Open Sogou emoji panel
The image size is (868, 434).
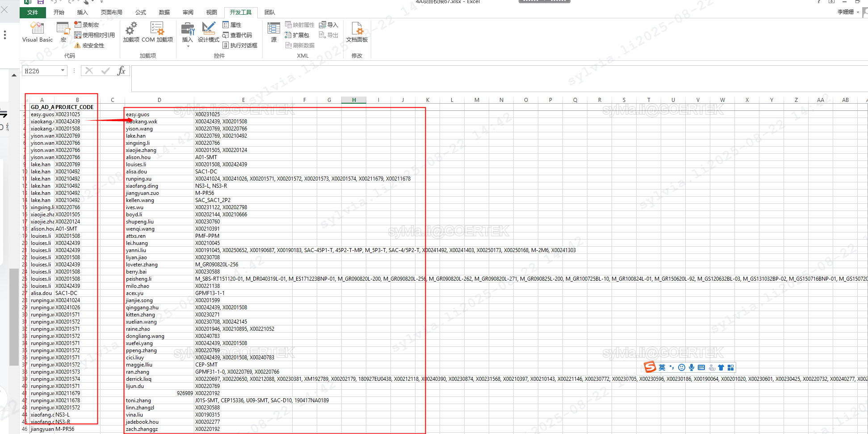coord(682,367)
